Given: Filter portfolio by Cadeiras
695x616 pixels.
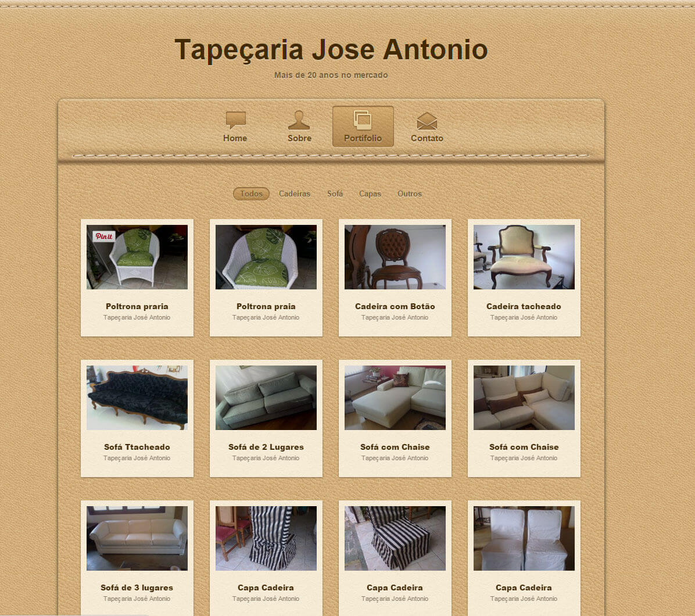Looking at the screenshot, I should coord(294,194).
